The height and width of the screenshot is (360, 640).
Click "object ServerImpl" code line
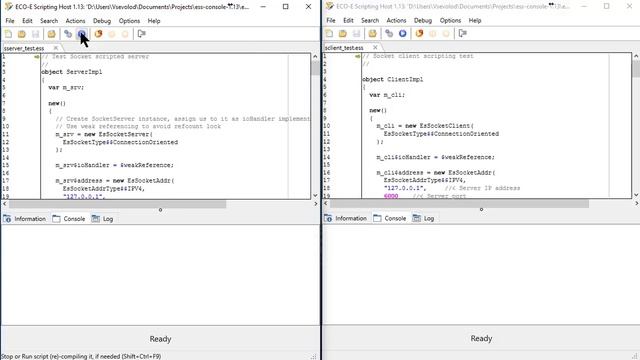coord(71,72)
